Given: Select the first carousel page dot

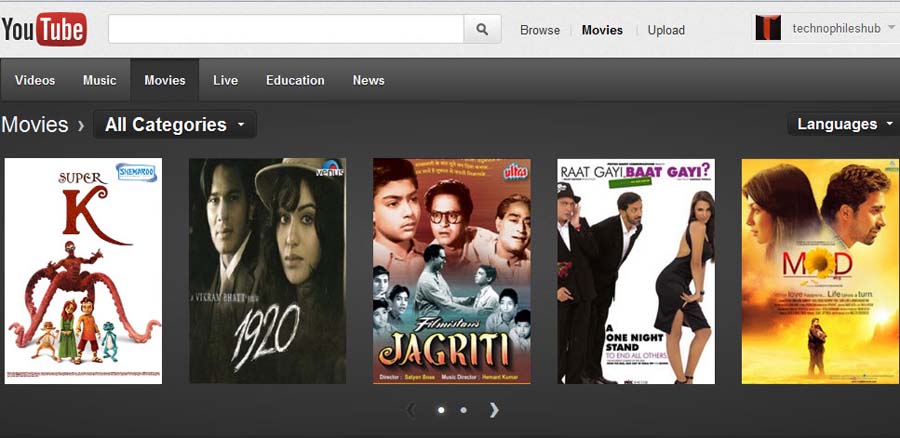Looking at the screenshot, I should [x=441, y=410].
